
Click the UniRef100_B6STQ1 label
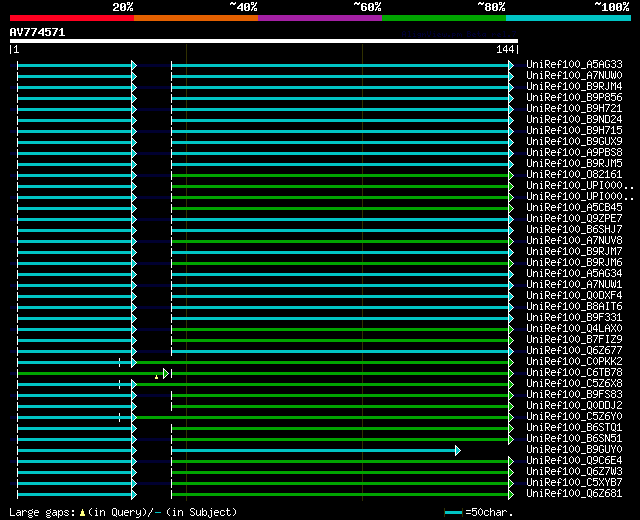point(574,428)
